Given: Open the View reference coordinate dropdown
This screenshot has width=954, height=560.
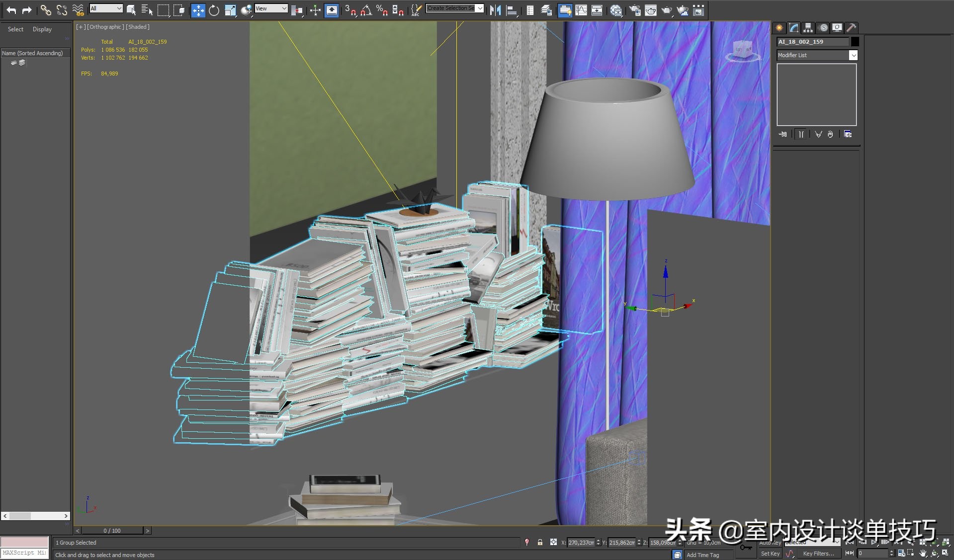Looking at the screenshot, I should [x=271, y=8].
